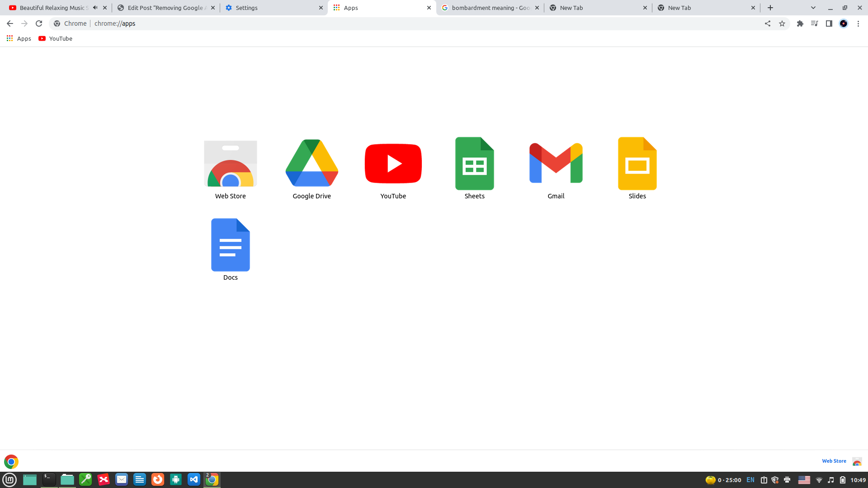The image size is (868, 488).
Task: Open a new tab with plus button
Action: [770, 8]
